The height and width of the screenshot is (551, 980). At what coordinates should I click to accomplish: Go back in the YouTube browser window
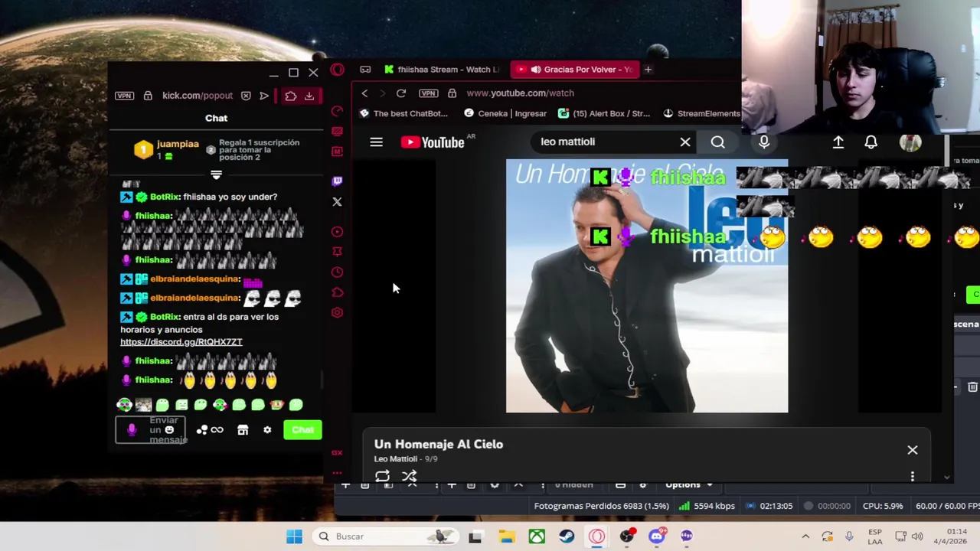coord(364,93)
